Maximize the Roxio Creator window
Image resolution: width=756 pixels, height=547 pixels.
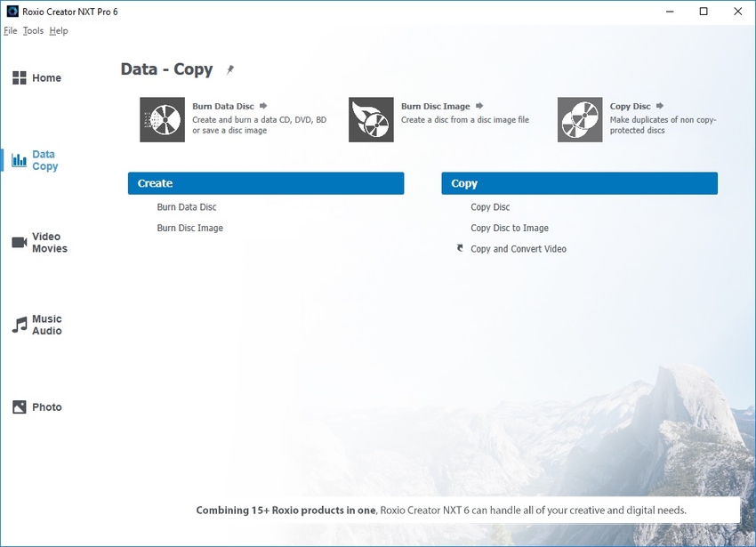pos(704,11)
